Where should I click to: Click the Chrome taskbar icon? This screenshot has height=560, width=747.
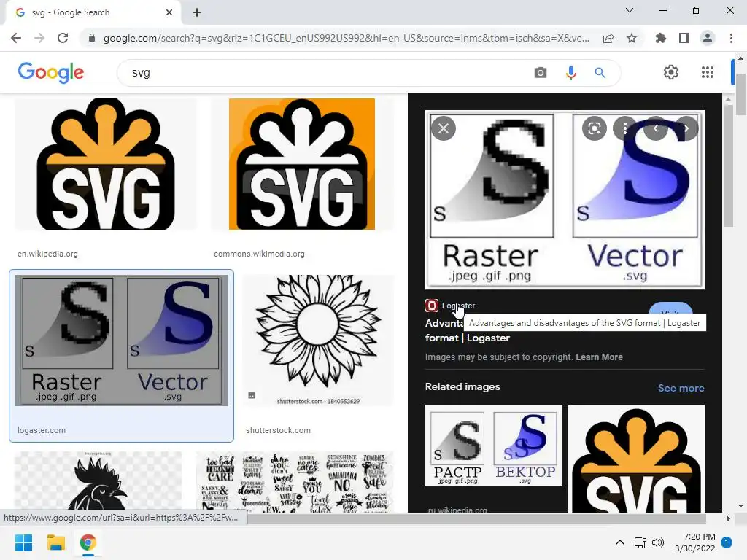88,542
